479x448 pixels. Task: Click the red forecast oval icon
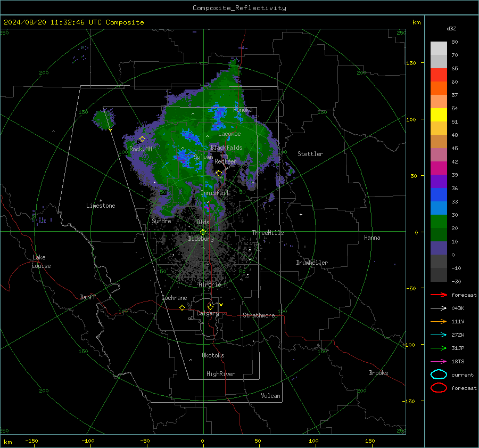(x=439, y=388)
